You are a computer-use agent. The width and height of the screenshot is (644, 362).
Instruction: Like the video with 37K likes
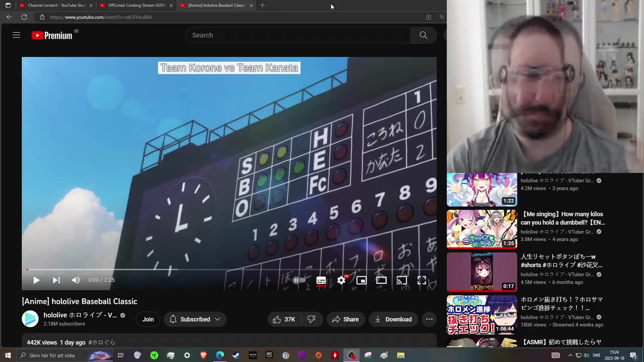click(284, 319)
